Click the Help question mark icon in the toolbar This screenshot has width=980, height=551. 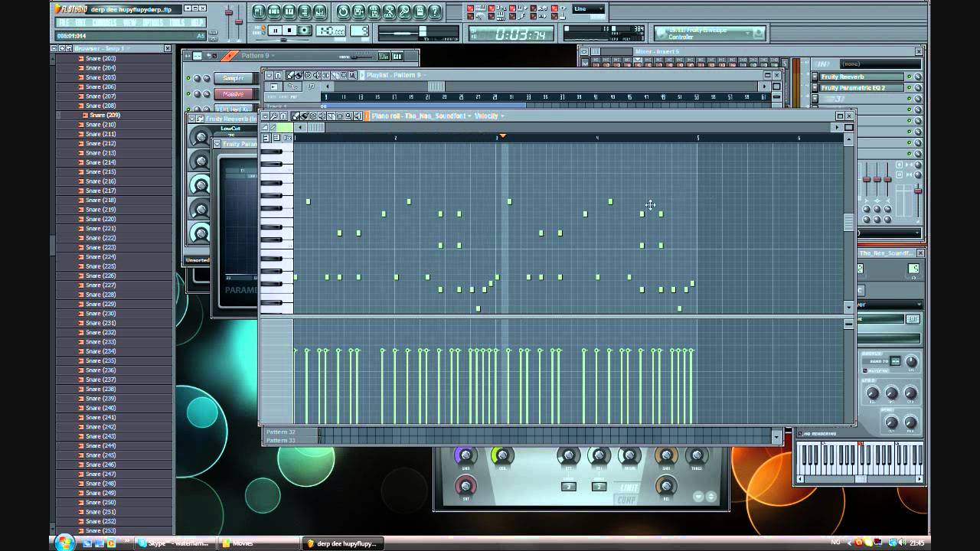(435, 11)
